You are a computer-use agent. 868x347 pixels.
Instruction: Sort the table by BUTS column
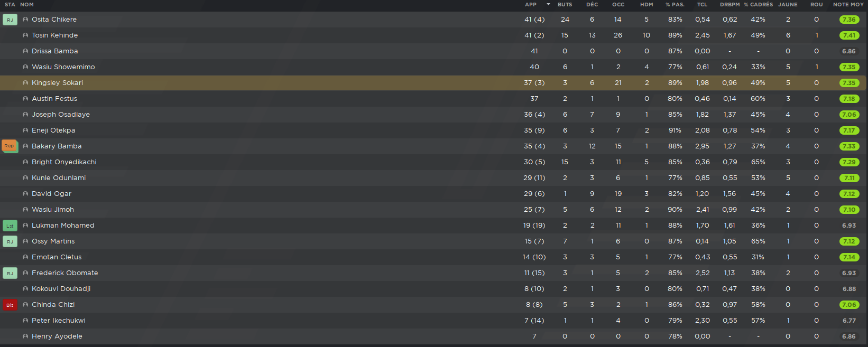coord(565,4)
